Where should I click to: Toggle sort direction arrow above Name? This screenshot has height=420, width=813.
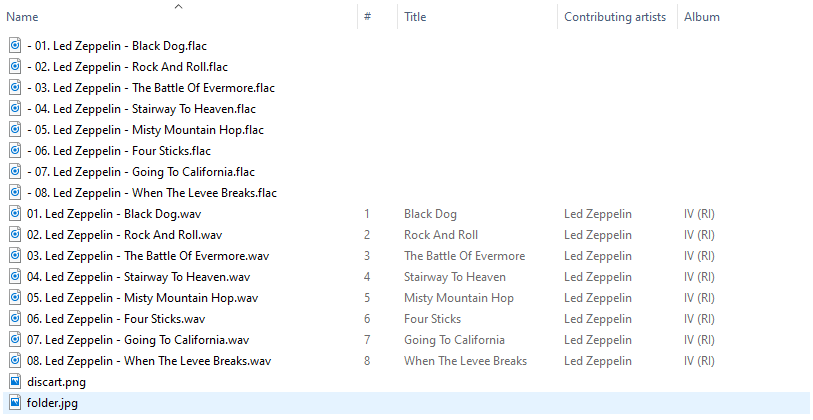click(x=178, y=6)
